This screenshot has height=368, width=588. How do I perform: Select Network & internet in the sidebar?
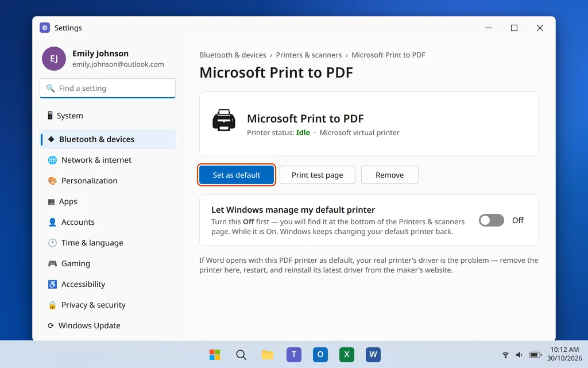(107, 160)
